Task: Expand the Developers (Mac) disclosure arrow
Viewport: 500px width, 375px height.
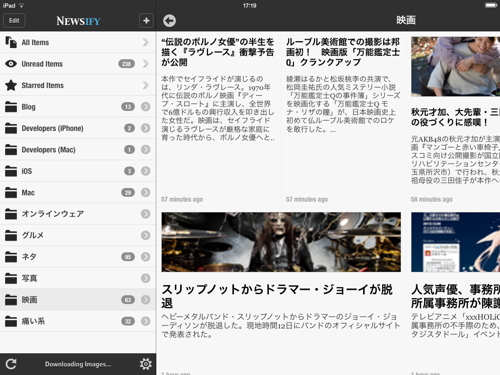Action: 146,150
